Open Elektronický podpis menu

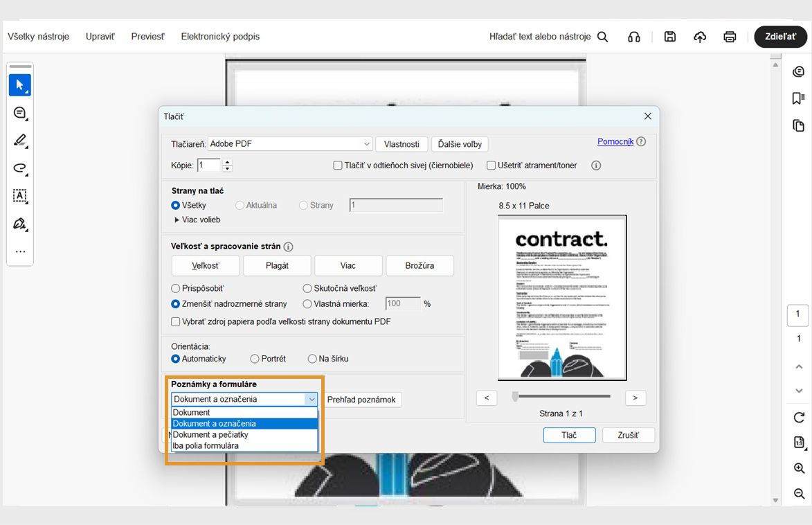[220, 37]
